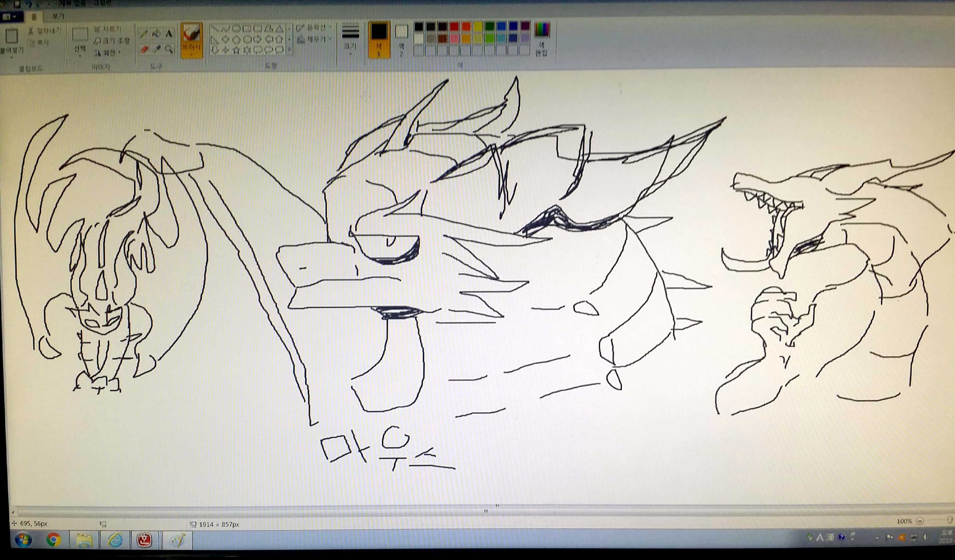Click the Crop button
Screen dimensions: 955x560
click(108, 29)
